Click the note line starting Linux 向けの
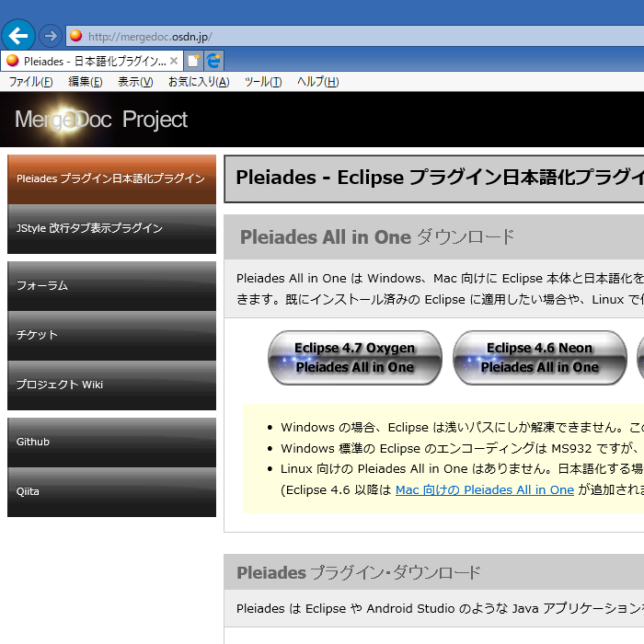Image resolution: width=644 pixels, height=644 pixels. 462,468
